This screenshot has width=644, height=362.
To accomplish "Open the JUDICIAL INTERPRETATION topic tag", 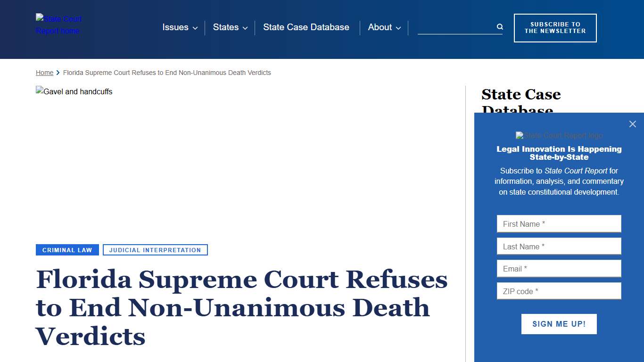I will [x=155, y=250].
